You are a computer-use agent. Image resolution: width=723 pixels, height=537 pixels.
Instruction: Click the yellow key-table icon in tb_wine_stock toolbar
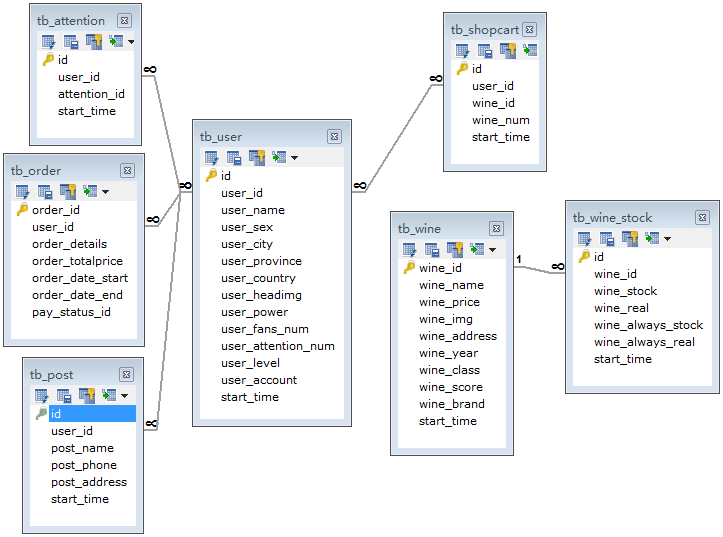click(x=630, y=239)
